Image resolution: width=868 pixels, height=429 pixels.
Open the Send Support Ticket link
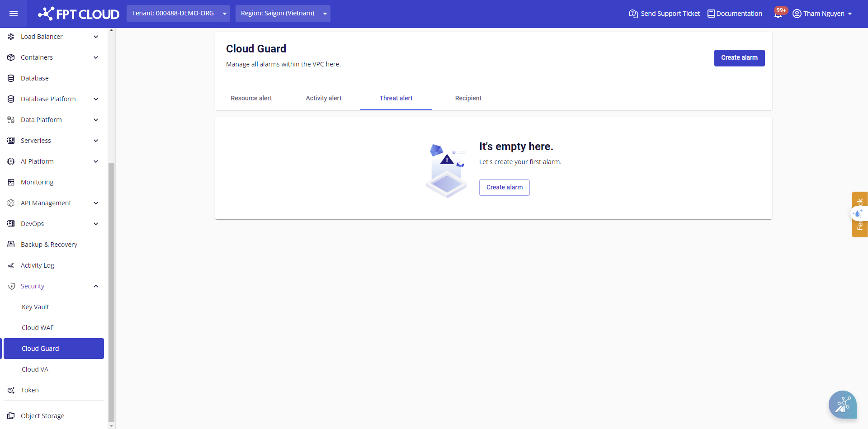pyautogui.click(x=664, y=14)
